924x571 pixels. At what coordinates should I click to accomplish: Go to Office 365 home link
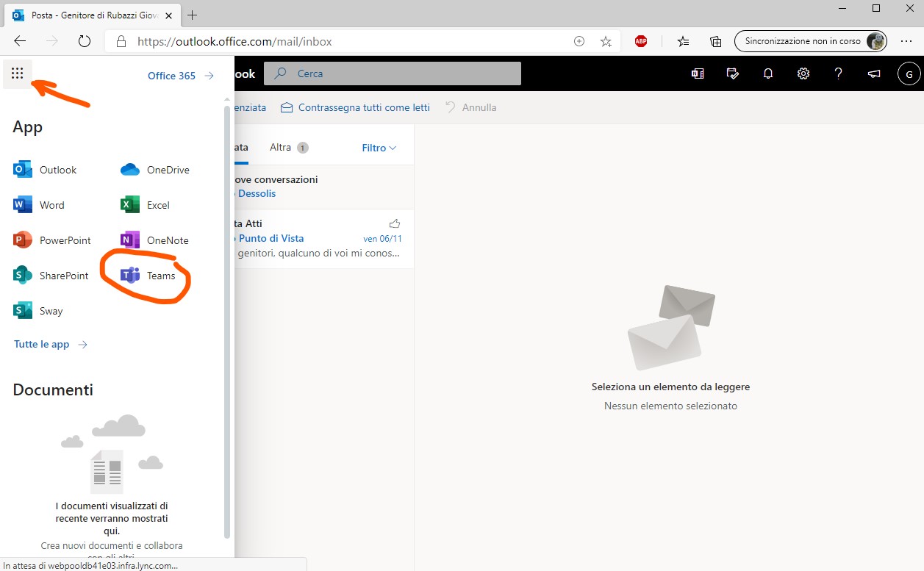[181, 76]
